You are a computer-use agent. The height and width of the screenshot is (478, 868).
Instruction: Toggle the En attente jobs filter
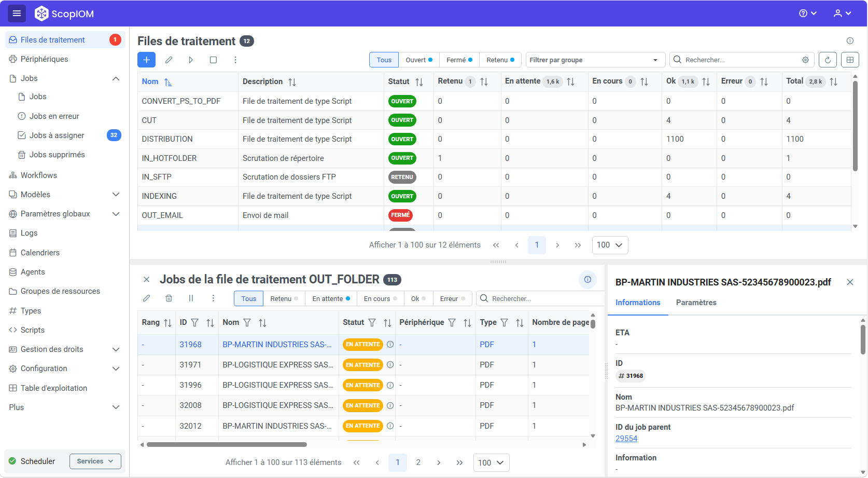click(x=331, y=298)
